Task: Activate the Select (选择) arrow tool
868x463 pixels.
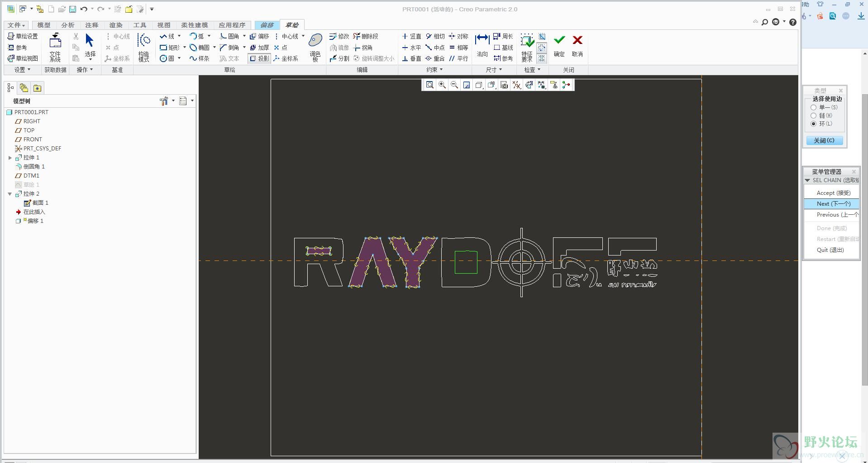Action: point(90,47)
